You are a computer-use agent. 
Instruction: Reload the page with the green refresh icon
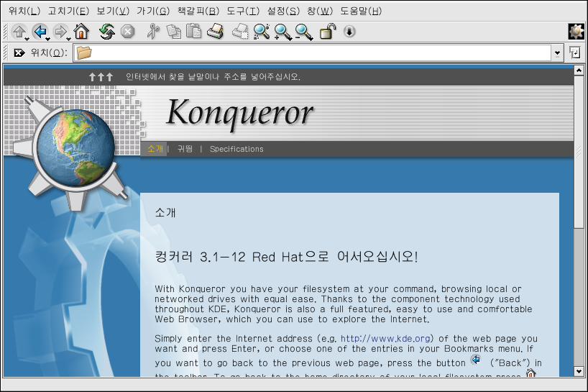[x=107, y=31]
